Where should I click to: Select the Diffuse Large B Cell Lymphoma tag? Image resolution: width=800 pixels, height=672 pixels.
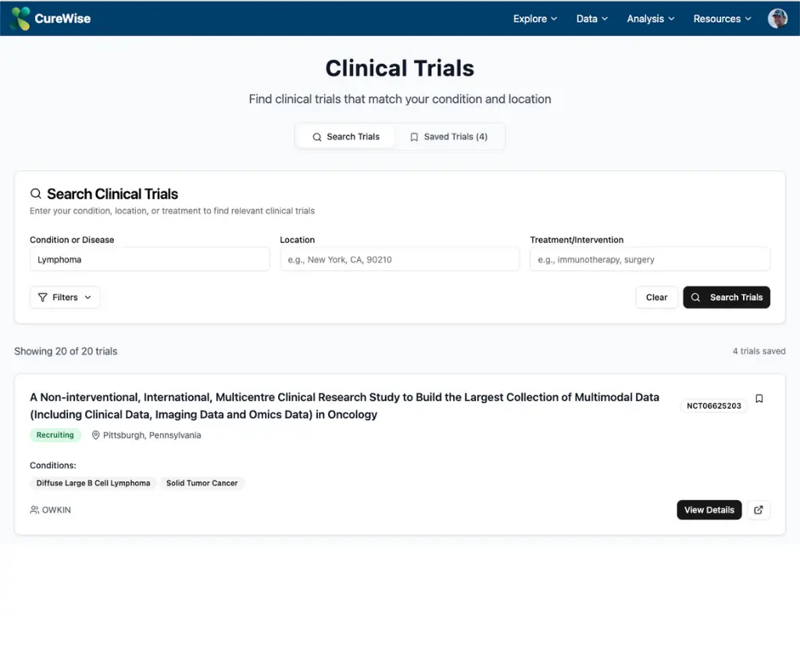93,483
